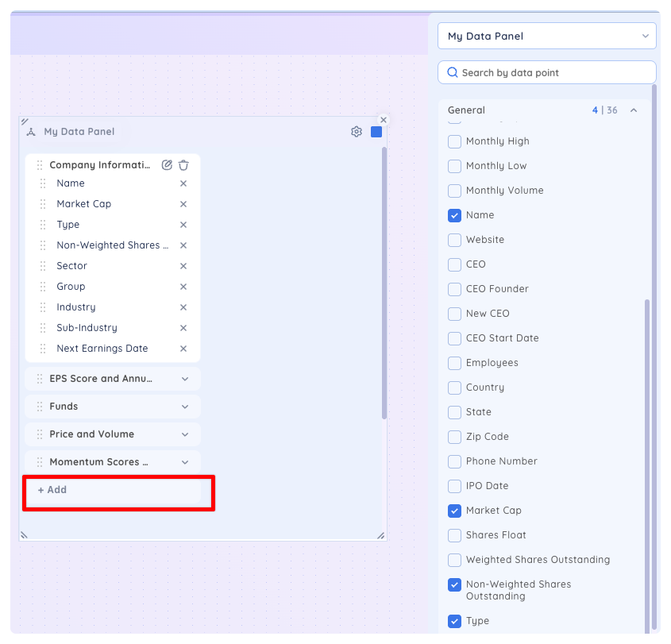Remove Market Cap from the panel list
Viewport: 671px width, 644px height.
[183, 204]
